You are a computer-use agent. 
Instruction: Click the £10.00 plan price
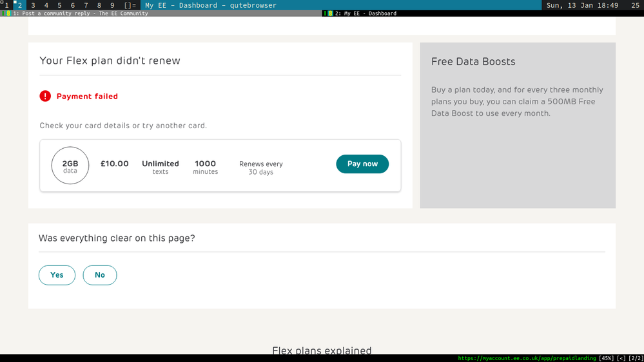point(115,164)
